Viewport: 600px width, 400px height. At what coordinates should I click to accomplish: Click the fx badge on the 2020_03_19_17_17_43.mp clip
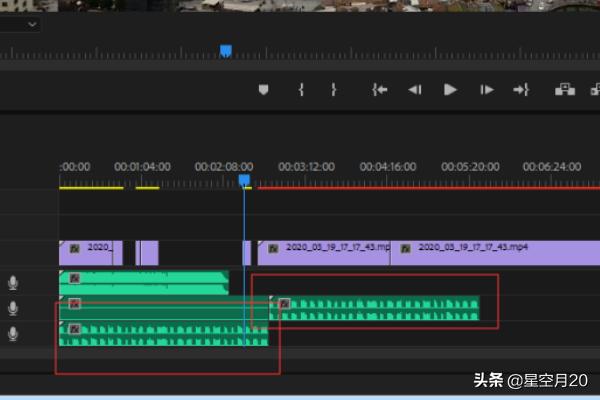tap(273, 249)
